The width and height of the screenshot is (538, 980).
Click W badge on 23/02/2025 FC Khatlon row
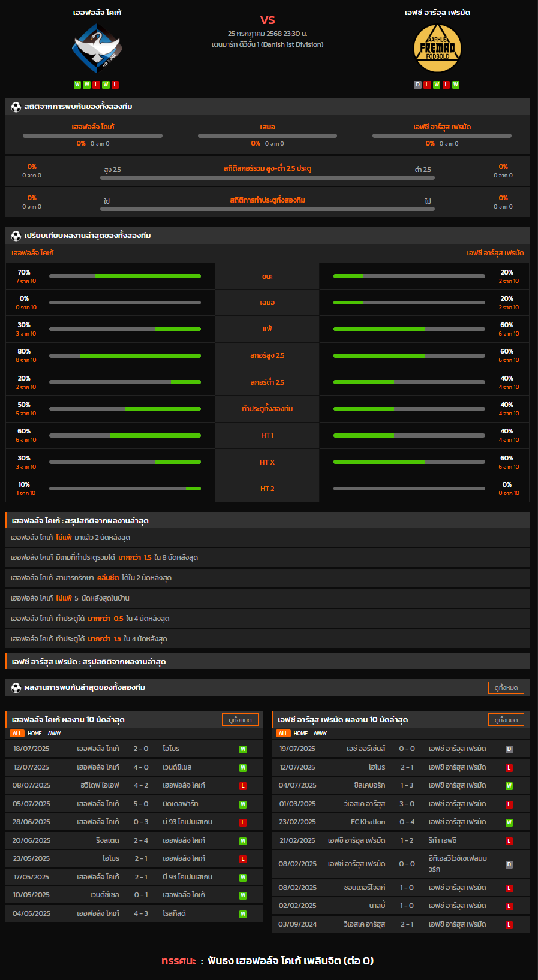(509, 822)
